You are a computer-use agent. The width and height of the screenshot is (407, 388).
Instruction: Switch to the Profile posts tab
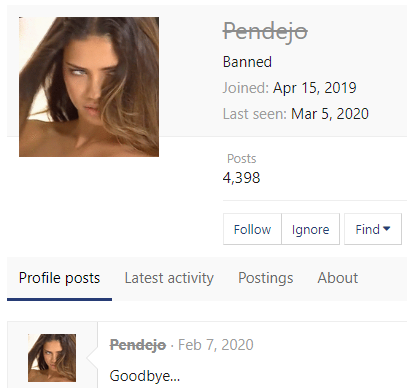pyautogui.click(x=59, y=278)
